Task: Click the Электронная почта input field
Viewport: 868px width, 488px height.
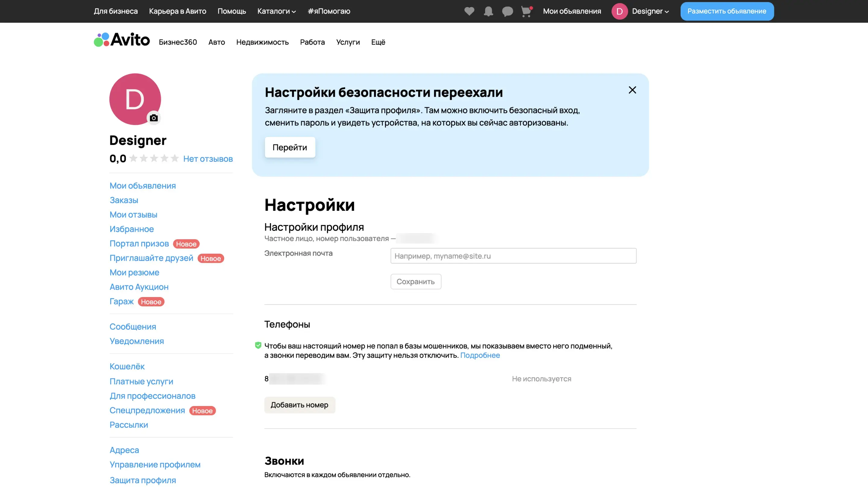Action: 513,256
